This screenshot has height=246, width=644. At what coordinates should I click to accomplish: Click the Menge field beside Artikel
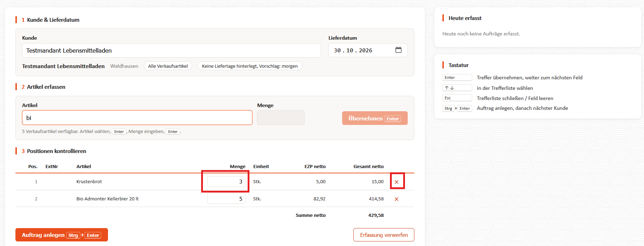click(x=281, y=118)
